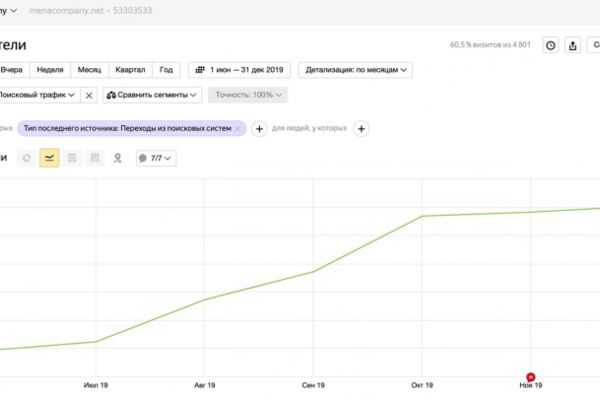Select the line chart view icon
The height and width of the screenshot is (400, 600).
pyautogui.click(x=49, y=158)
